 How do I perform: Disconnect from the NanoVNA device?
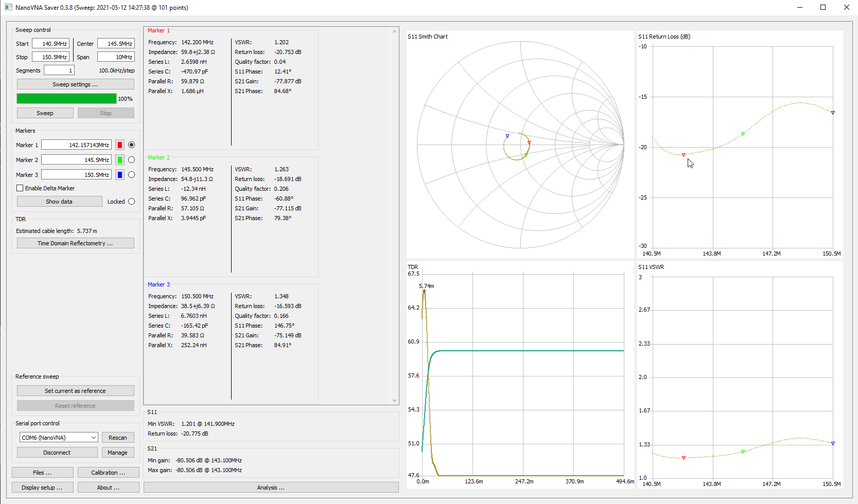point(57,453)
